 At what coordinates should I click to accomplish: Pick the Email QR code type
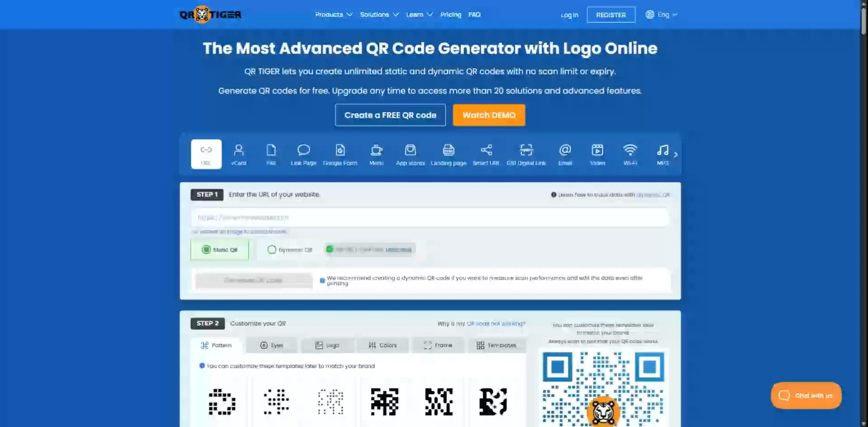pos(565,154)
